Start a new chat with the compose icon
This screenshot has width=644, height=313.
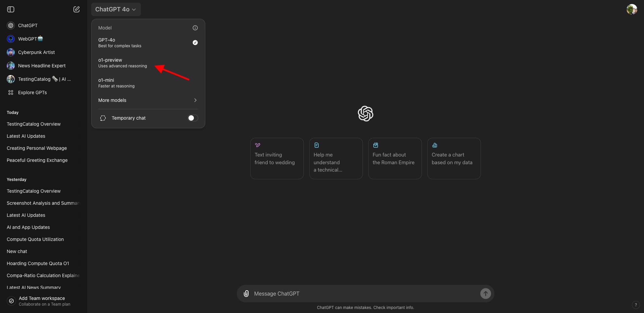click(x=76, y=9)
